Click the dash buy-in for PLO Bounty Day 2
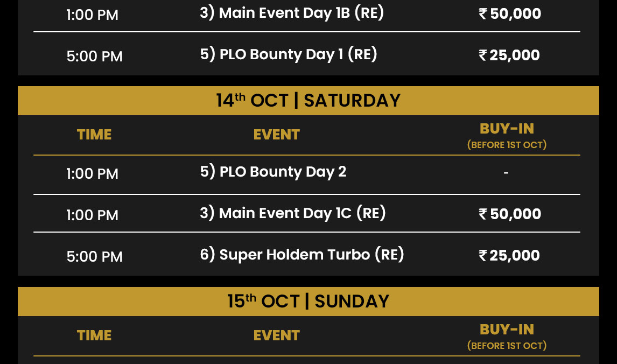Screen dimensions: 617x364 pyautogui.click(x=506, y=172)
